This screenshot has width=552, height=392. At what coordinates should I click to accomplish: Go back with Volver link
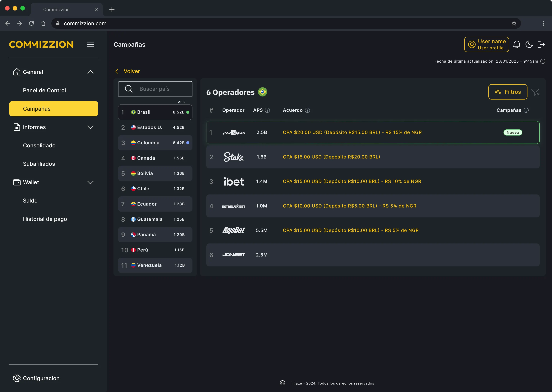[x=128, y=71]
